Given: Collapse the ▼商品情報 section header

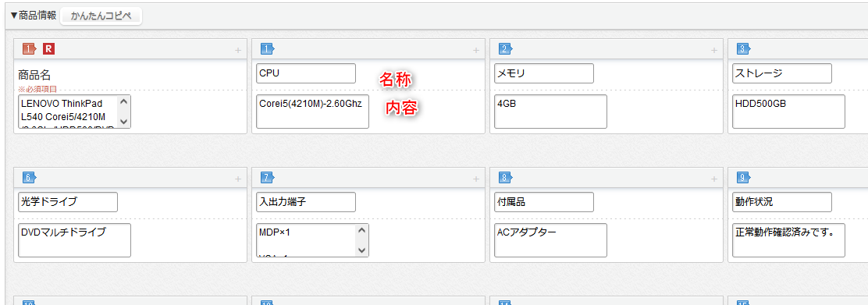Looking at the screenshot, I should point(34,16).
